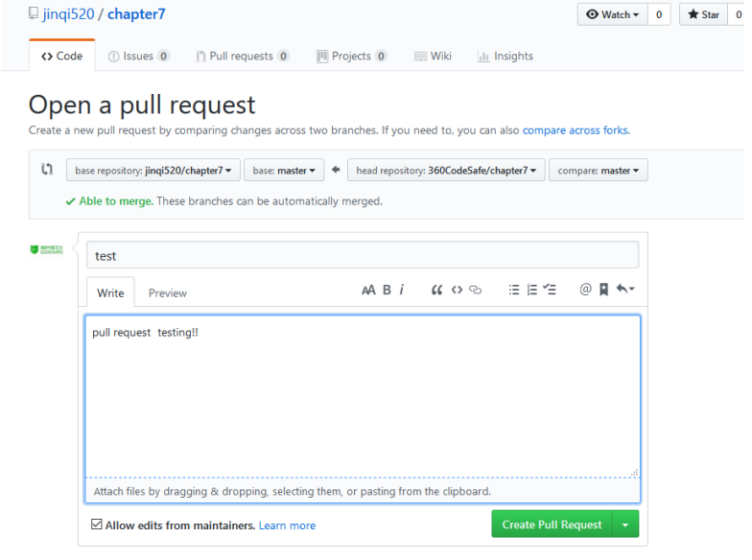Click the 360CodeSafe user avatar thumbnail
This screenshot has width=752, height=560.
coord(46,249)
